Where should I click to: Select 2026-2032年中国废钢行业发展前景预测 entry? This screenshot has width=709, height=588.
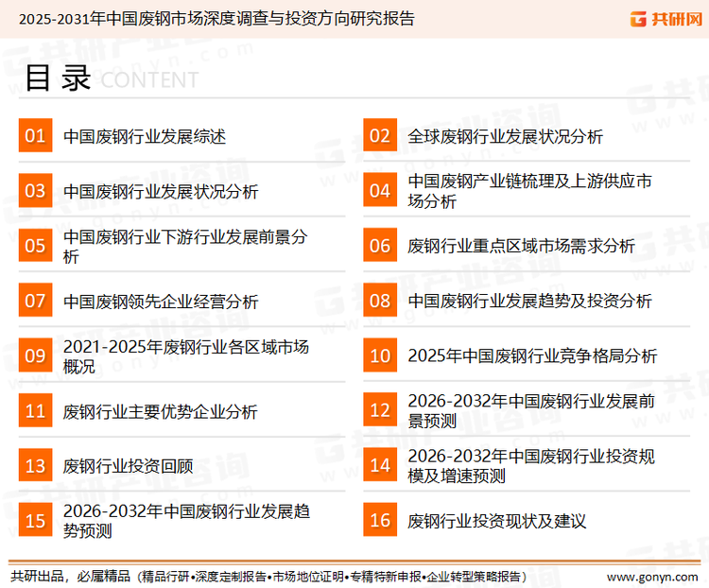(x=531, y=410)
